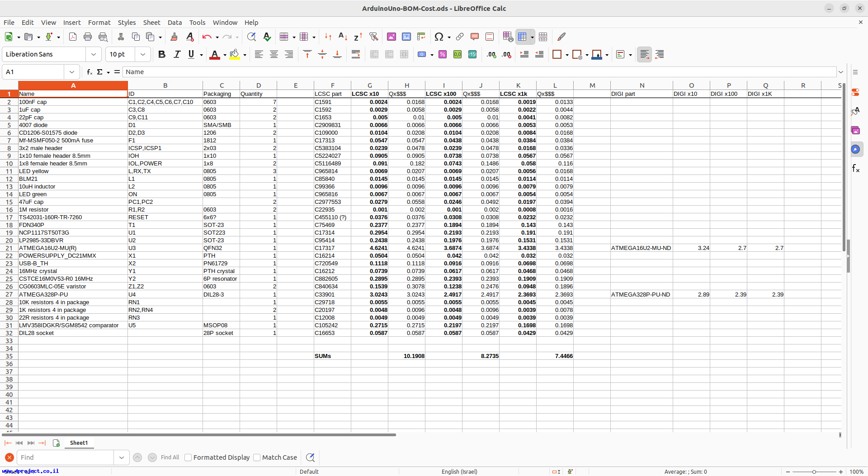Screen dimensions: 868x476
Task: Click the zoom in plus button
Action: click(841, 472)
